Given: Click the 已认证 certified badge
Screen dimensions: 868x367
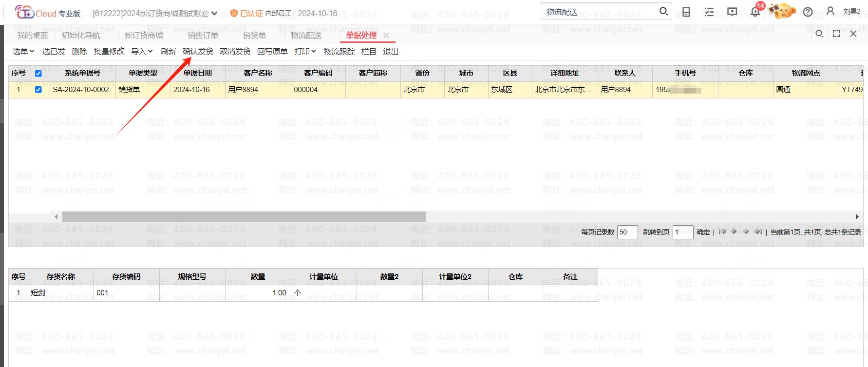Looking at the screenshot, I should click(x=246, y=13).
